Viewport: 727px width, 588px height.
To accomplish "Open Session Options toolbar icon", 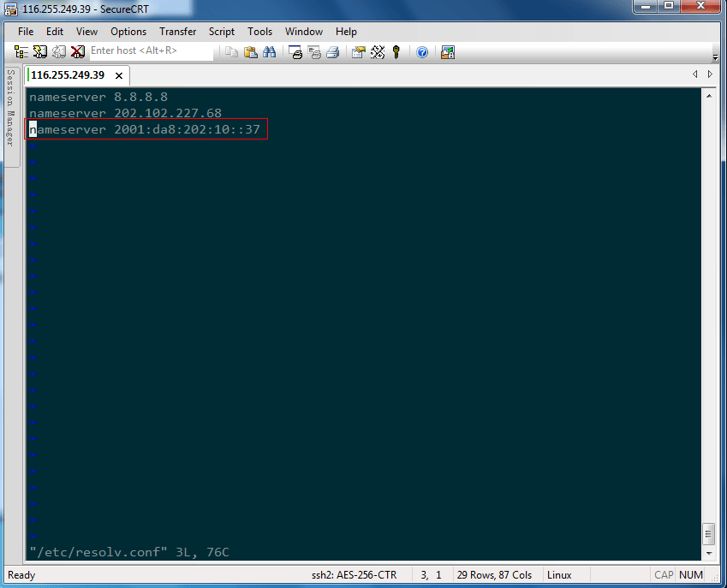I will [359, 51].
